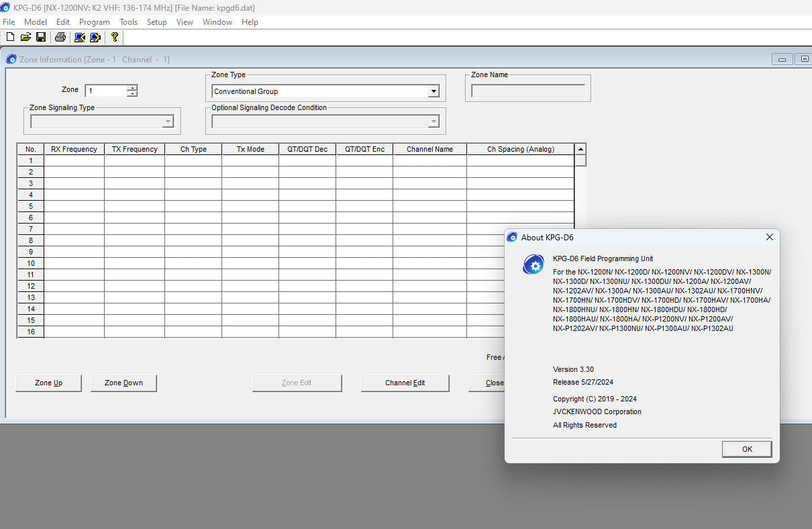This screenshot has height=529, width=812.
Task: Click the Zone Down button
Action: 123,383
